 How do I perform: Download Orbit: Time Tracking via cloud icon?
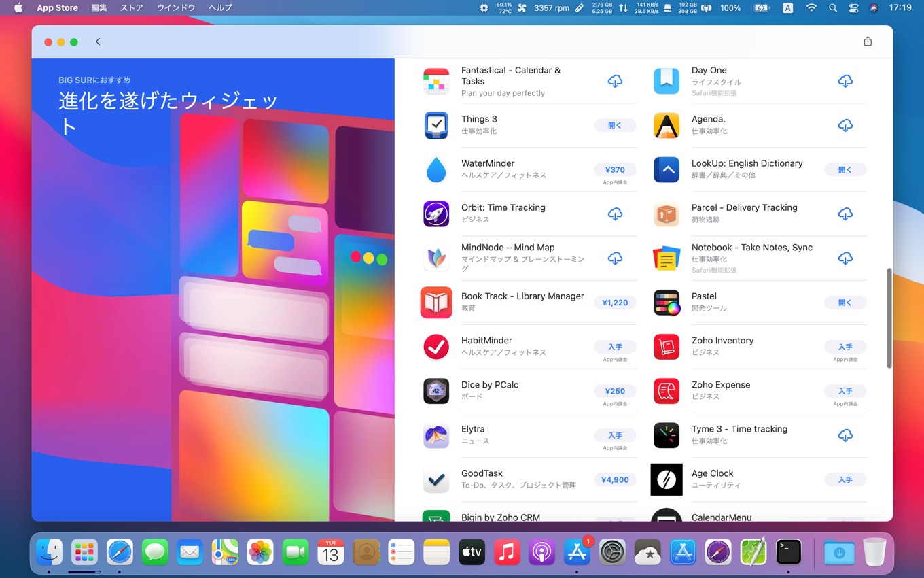(x=615, y=214)
